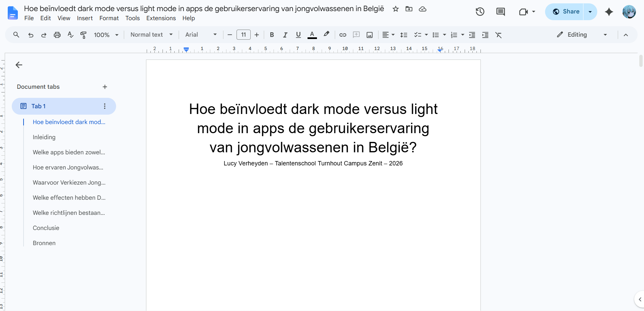Image resolution: width=644 pixels, height=311 pixels.
Task: Star this document
Action: [396, 9]
